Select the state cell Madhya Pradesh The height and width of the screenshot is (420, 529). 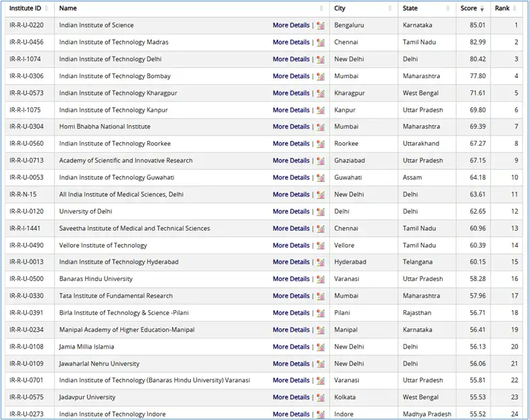coord(427,414)
